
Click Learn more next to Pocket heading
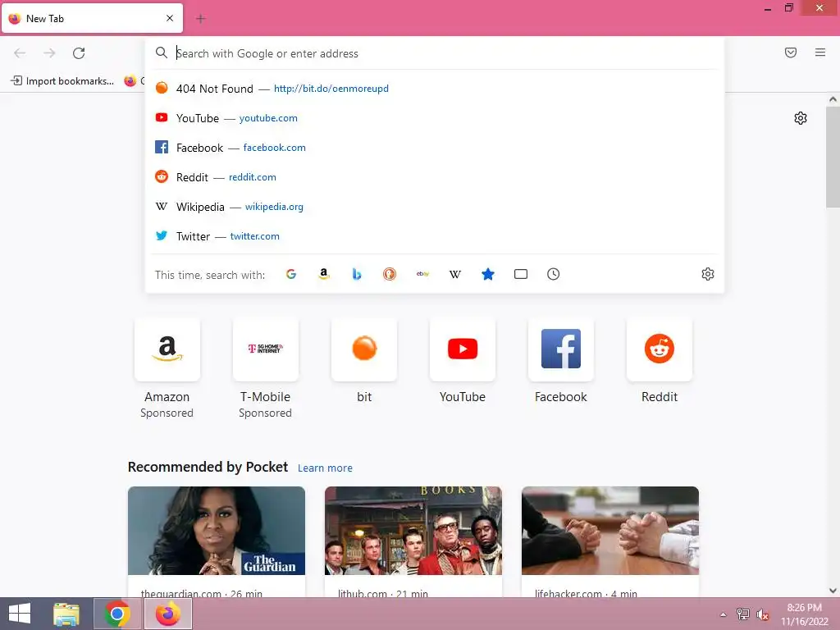325,468
